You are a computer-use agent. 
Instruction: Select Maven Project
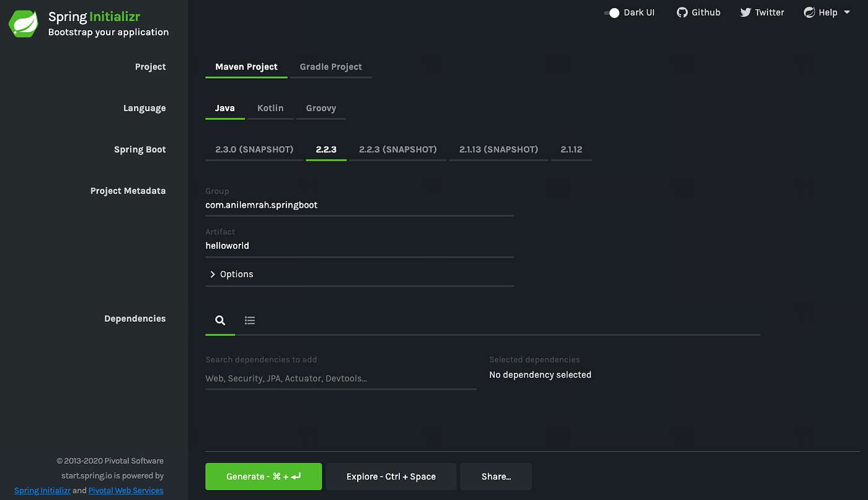click(246, 66)
